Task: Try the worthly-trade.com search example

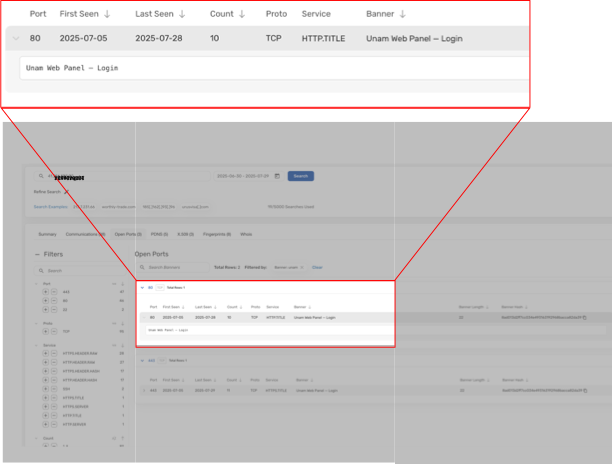Action: 119,207
